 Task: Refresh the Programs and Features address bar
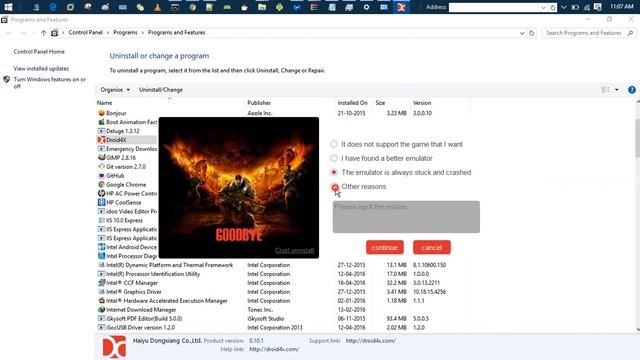point(531,33)
